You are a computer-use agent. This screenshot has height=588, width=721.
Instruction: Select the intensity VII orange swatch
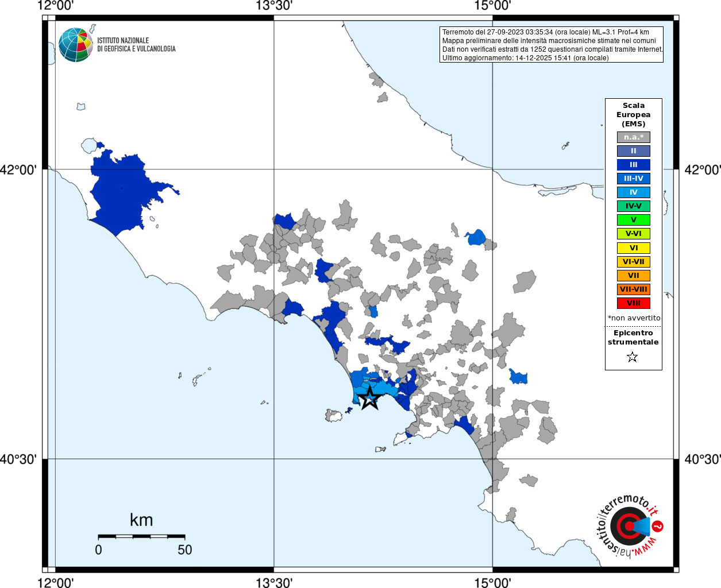(x=634, y=276)
